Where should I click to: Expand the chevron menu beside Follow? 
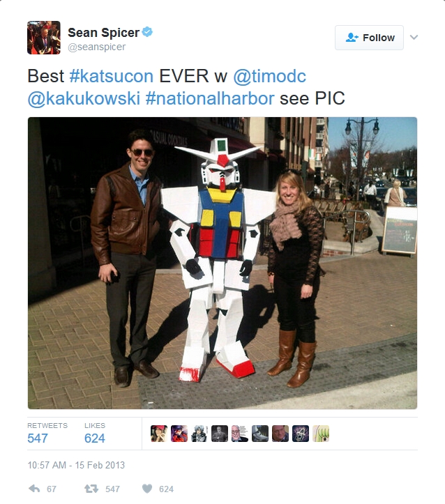[414, 37]
